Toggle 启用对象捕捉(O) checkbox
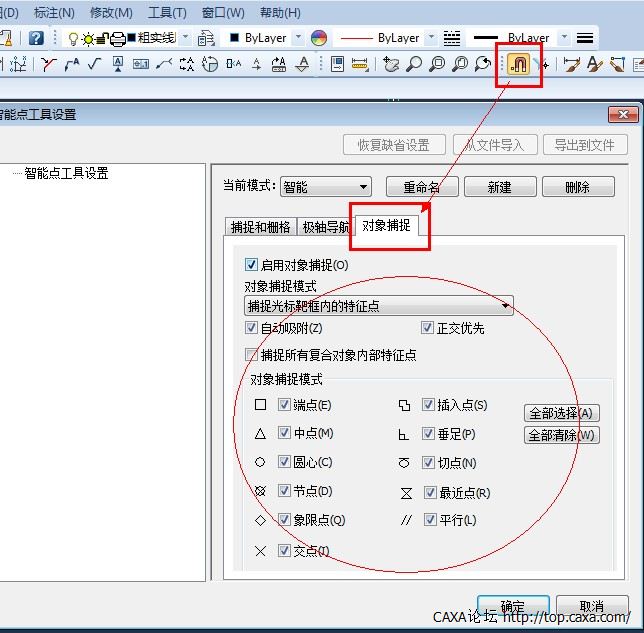Viewport: 644px width, 633px height. point(251,264)
